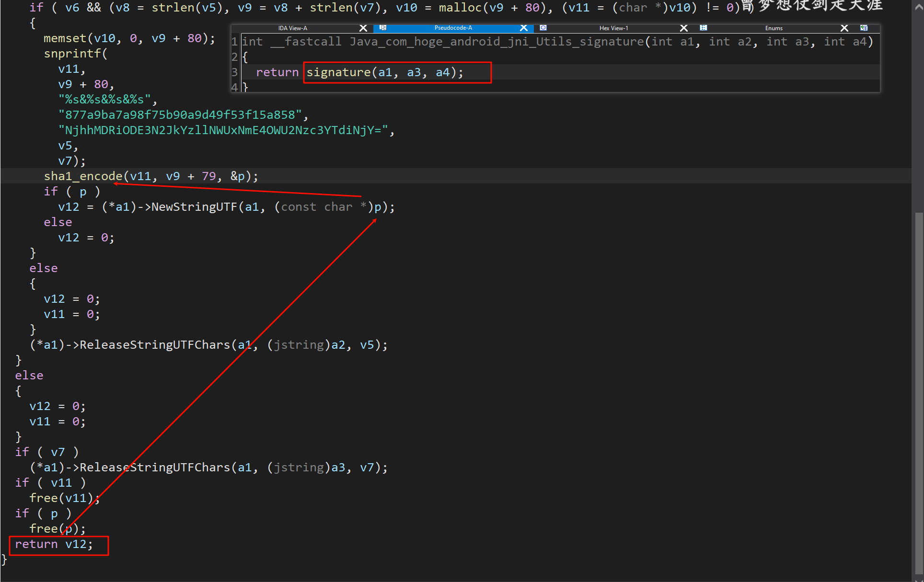Switch to the Hex View-1 tab
This screenshot has width=924, height=582.
pyautogui.click(x=613, y=28)
